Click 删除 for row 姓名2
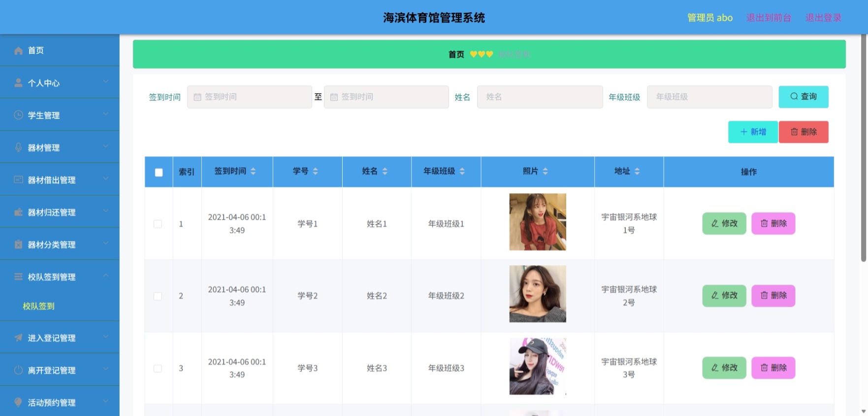This screenshot has height=416, width=868. click(x=773, y=296)
